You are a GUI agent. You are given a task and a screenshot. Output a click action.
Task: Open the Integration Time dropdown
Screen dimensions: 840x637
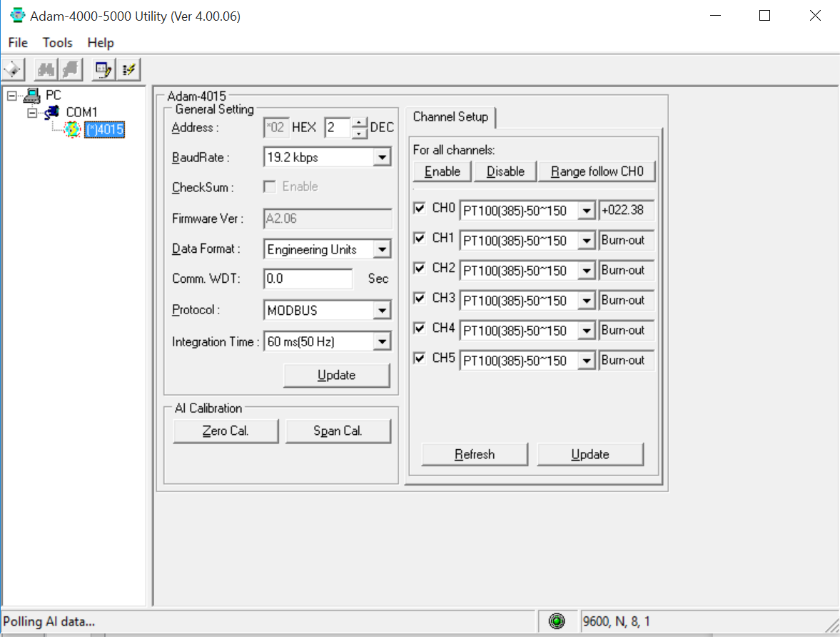[x=382, y=341]
